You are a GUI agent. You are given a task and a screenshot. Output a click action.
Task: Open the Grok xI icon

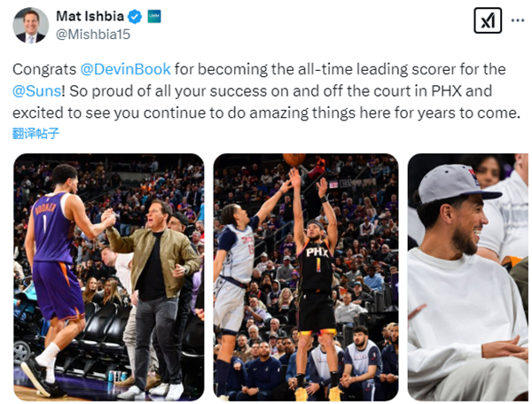tap(488, 21)
